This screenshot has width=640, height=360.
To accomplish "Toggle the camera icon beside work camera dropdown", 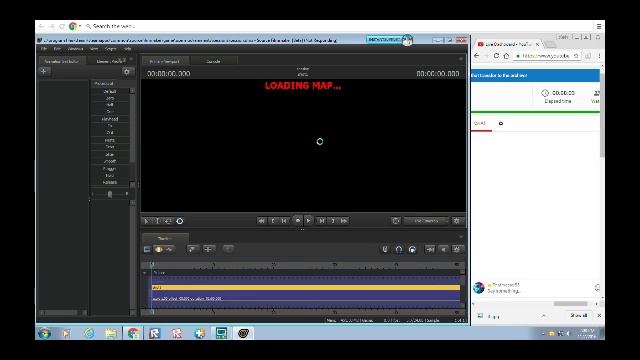I will tap(396, 221).
